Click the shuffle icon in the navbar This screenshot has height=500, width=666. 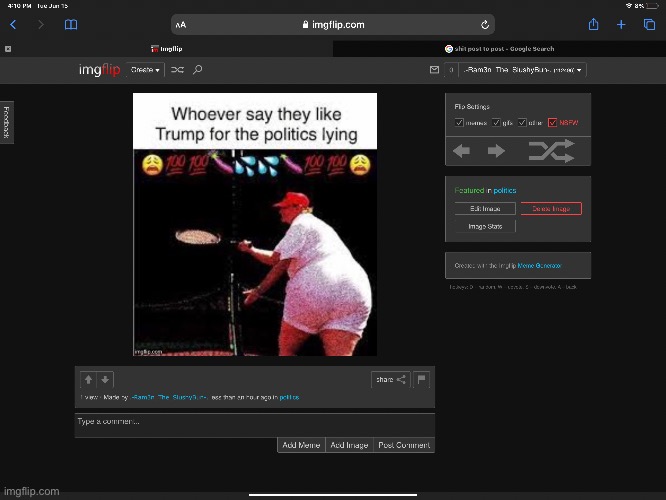[177, 70]
